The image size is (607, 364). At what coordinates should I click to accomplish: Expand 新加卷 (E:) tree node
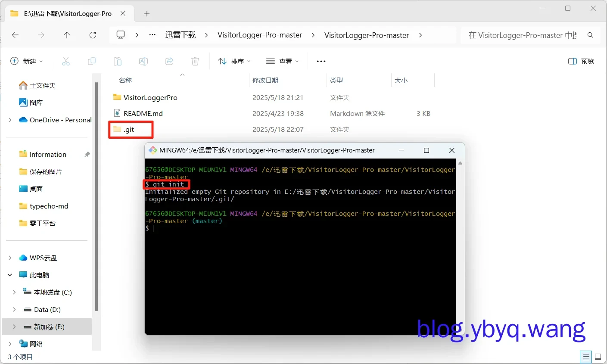[x=14, y=327]
